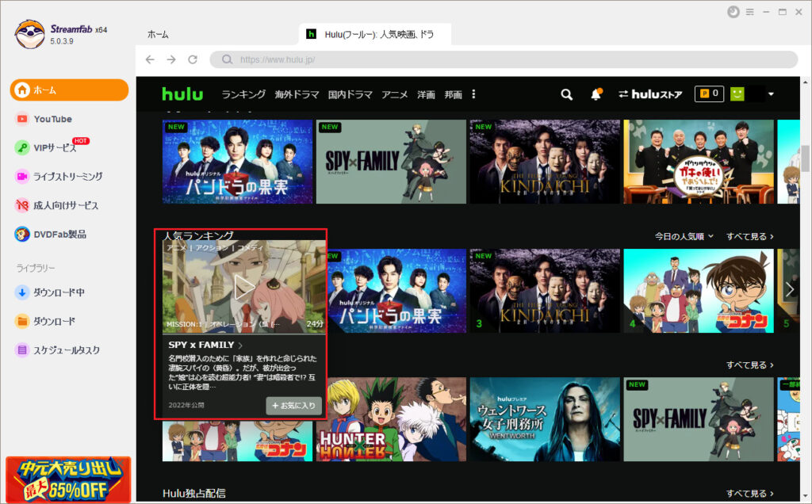The image size is (812, 504).
Task: Open Hulu search with the magnifier icon
Action: tap(566, 94)
